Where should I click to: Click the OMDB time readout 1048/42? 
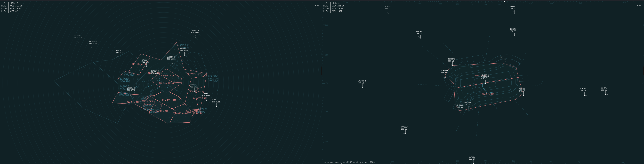coord(14,3)
